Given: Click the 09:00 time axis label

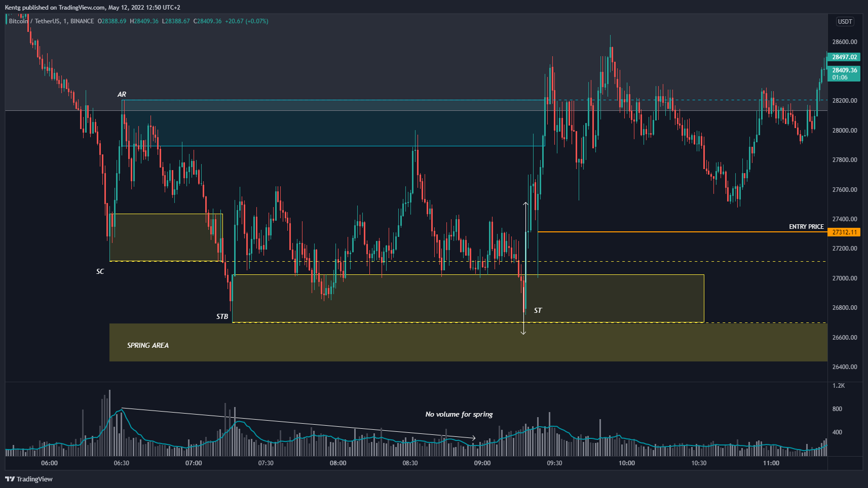Looking at the screenshot, I should (482, 463).
